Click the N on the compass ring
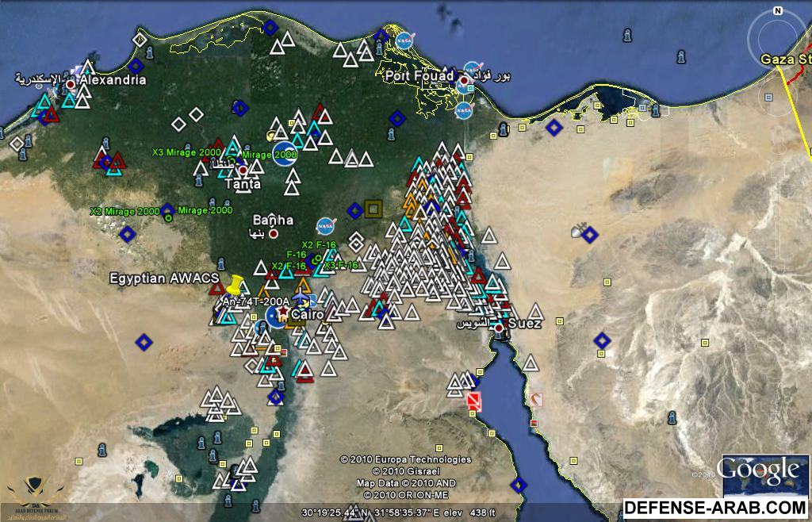Image resolution: width=812 pixels, height=522 pixels. point(778,11)
